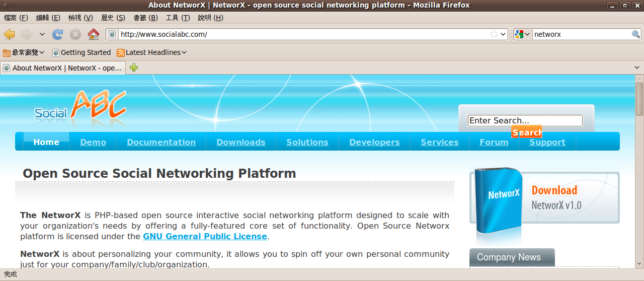Image resolution: width=644 pixels, height=281 pixels.
Task: Reload the current page
Action: click(x=58, y=34)
